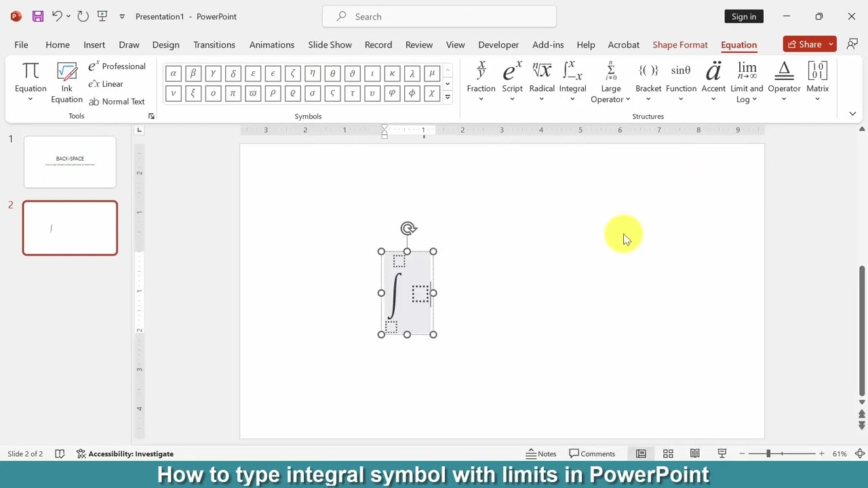Click the zoom in plus icon
Image resolution: width=868 pixels, height=488 pixels.
(x=821, y=453)
